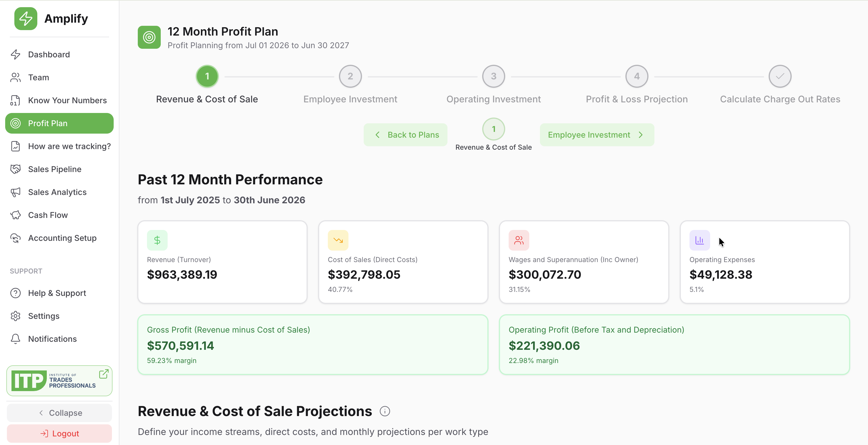This screenshot has width=868, height=445.
Task: Click the dollar sign icon on Revenue card
Action: (x=157, y=240)
